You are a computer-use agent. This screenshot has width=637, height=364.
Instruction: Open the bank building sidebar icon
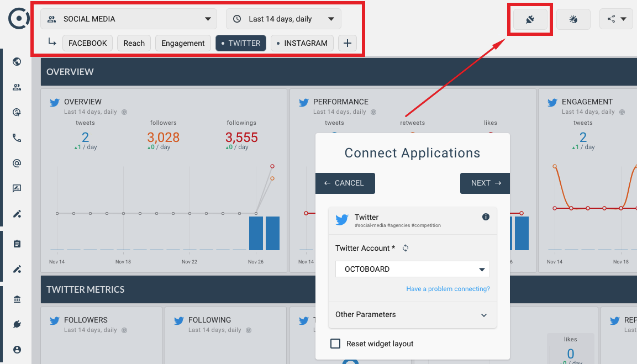pyautogui.click(x=17, y=299)
